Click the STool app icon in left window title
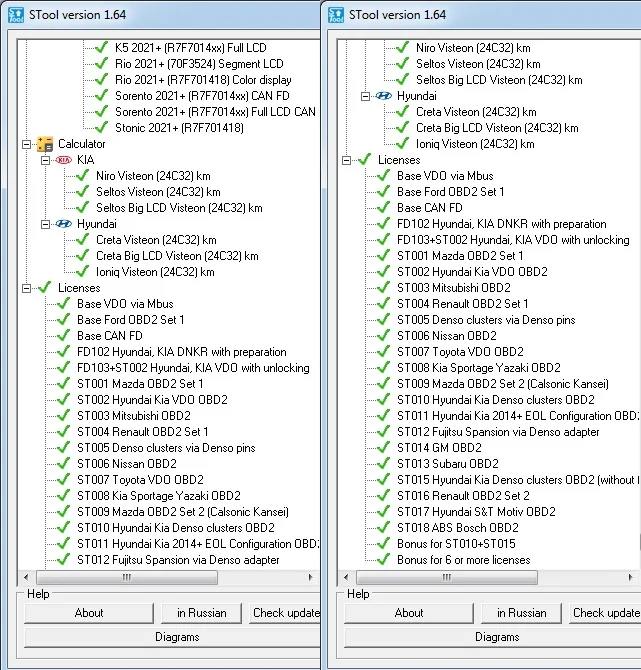 pos(16,15)
